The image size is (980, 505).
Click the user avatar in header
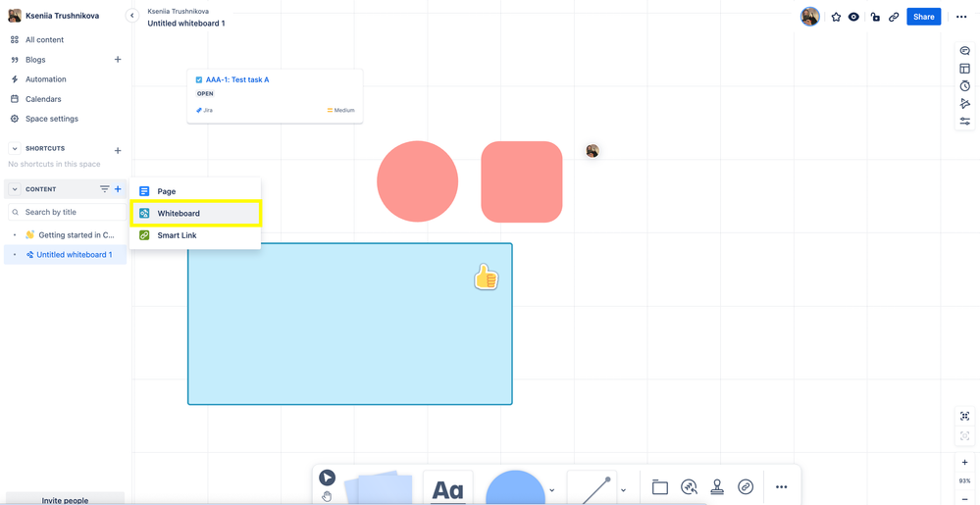pos(810,17)
